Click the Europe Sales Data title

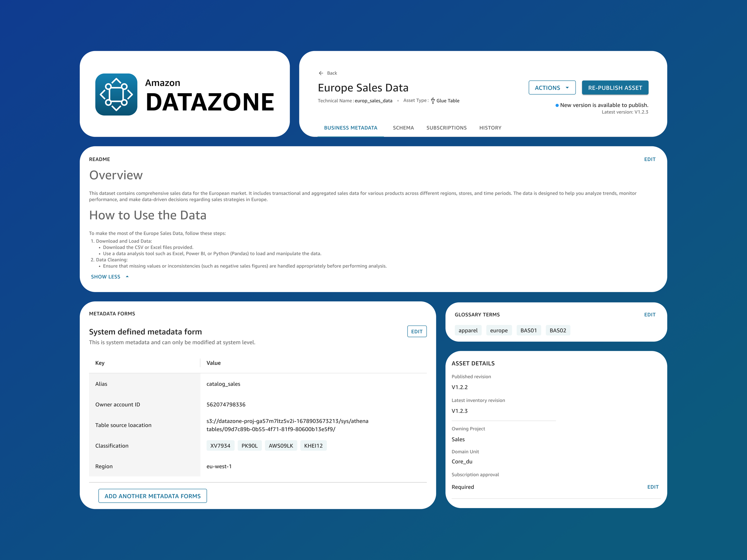click(x=363, y=88)
